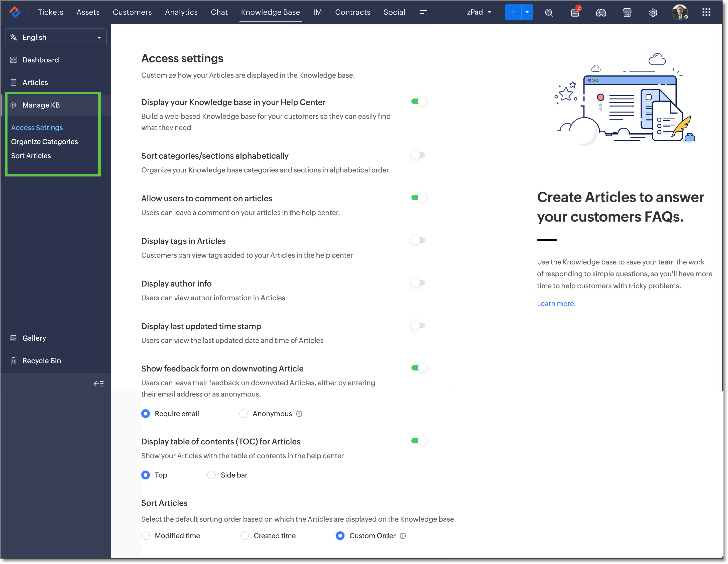
Task: Click the blue plus add button
Action: [x=513, y=12]
